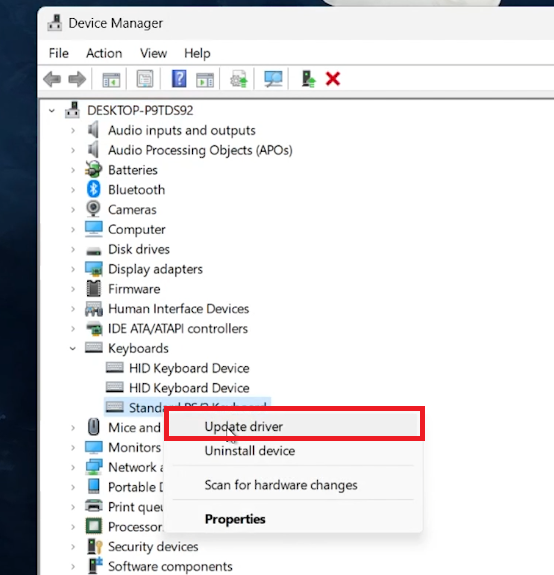Choose Uninstall device in context menu
Screen dimensions: 554x575
click(x=293, y=451)
